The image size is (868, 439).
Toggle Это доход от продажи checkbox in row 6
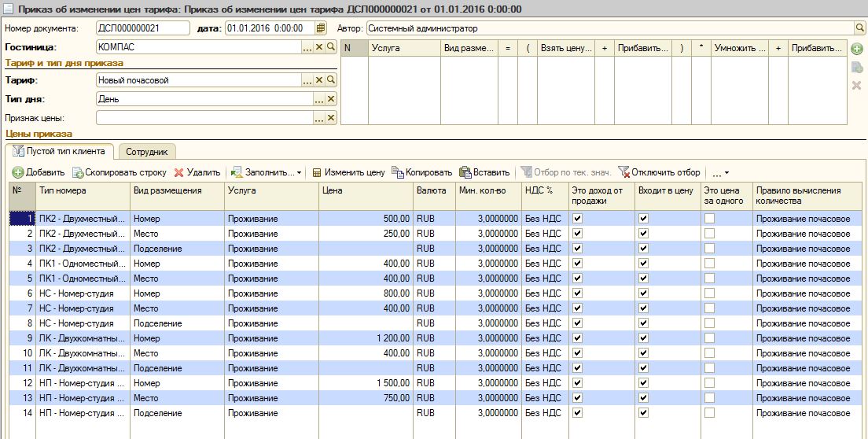[x=577, y=293]
